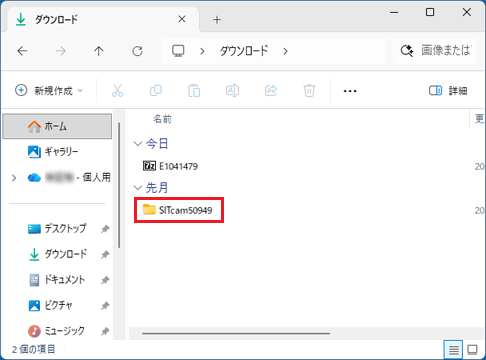Open デスクトップ in the navigation pane
The image size is (486, 360).
[57, 229]
